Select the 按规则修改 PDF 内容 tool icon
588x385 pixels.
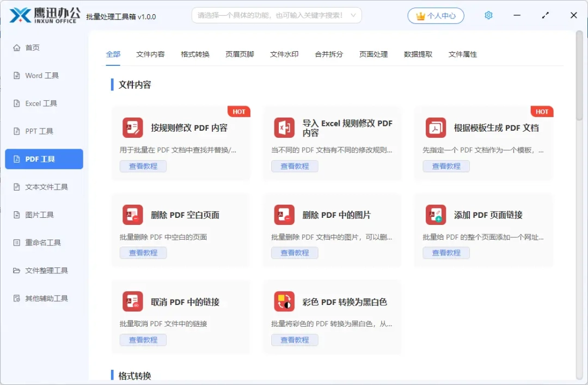tap(132, 127)
